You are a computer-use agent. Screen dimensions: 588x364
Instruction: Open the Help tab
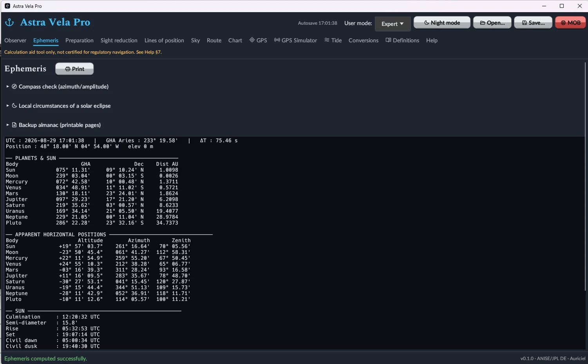click(x=432, y=40)
